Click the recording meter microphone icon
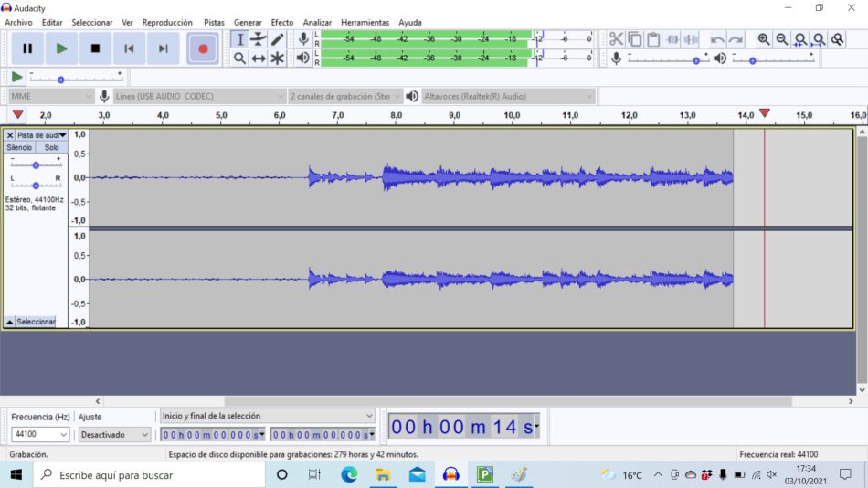Viewport: 868px width, 488px height. (303, 38)
